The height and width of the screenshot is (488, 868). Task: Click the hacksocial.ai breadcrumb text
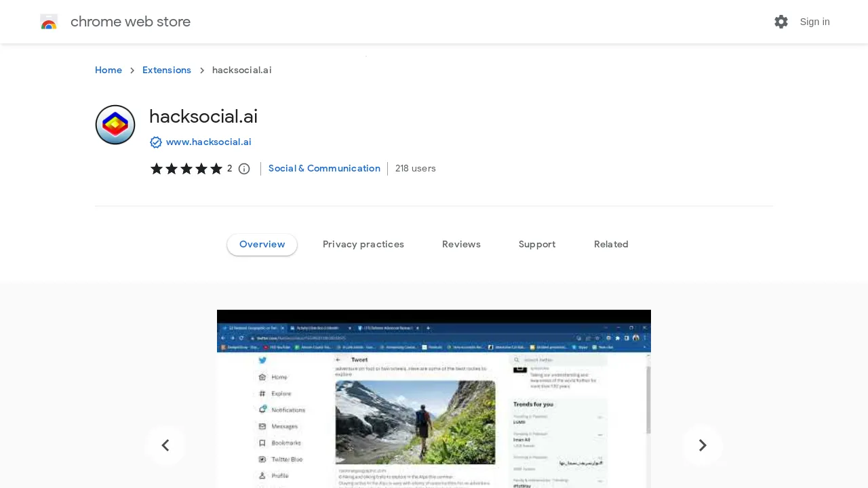[242, 70]
